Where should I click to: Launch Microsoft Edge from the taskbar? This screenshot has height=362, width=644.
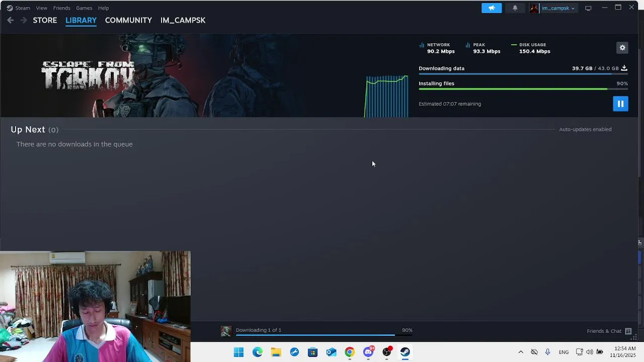click(x=257, y=352)
